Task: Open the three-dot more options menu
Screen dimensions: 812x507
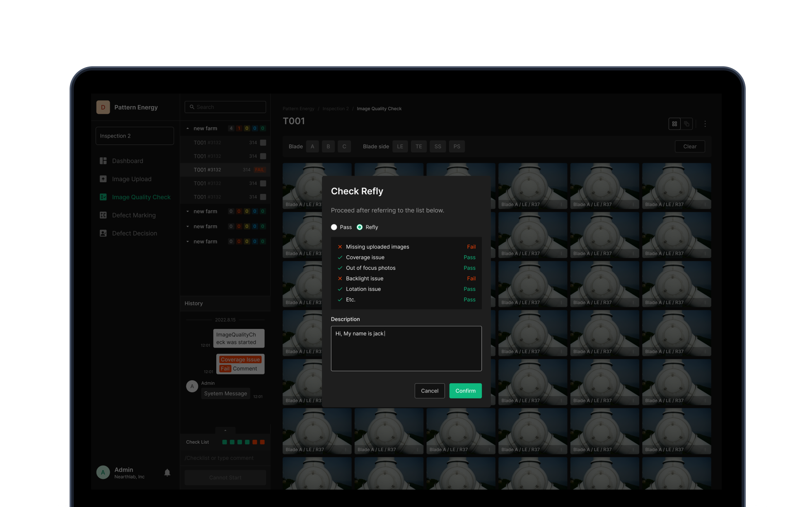Action: click(x=705, y=124)
